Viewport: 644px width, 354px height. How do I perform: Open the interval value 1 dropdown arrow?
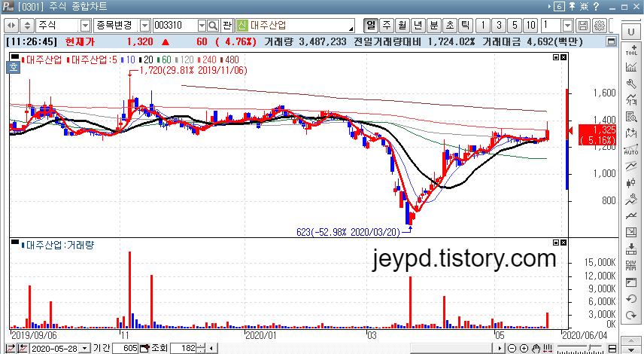[567, 26]
